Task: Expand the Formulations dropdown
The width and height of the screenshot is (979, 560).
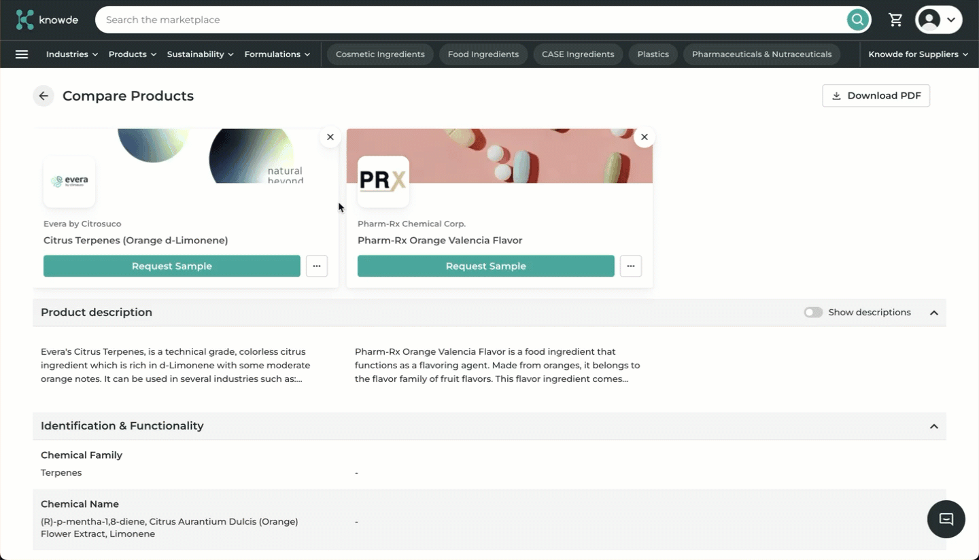Action: click(x=277, y=54)
